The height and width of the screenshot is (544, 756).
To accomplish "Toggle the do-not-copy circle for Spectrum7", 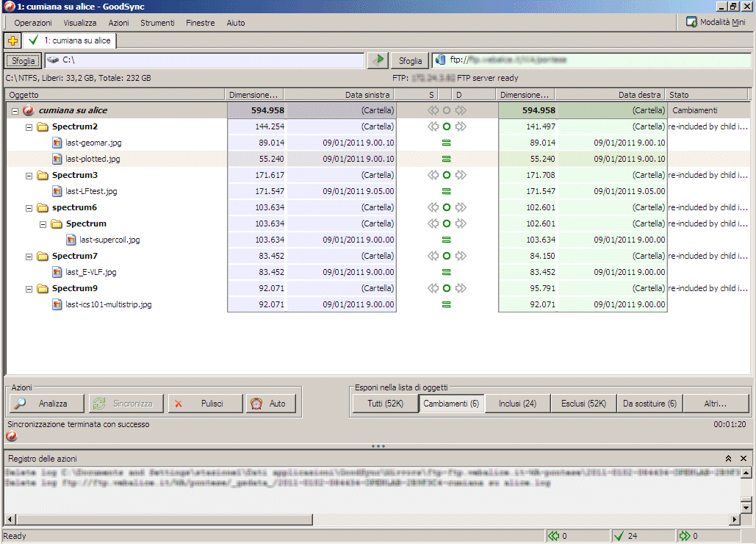I will 447,256.
